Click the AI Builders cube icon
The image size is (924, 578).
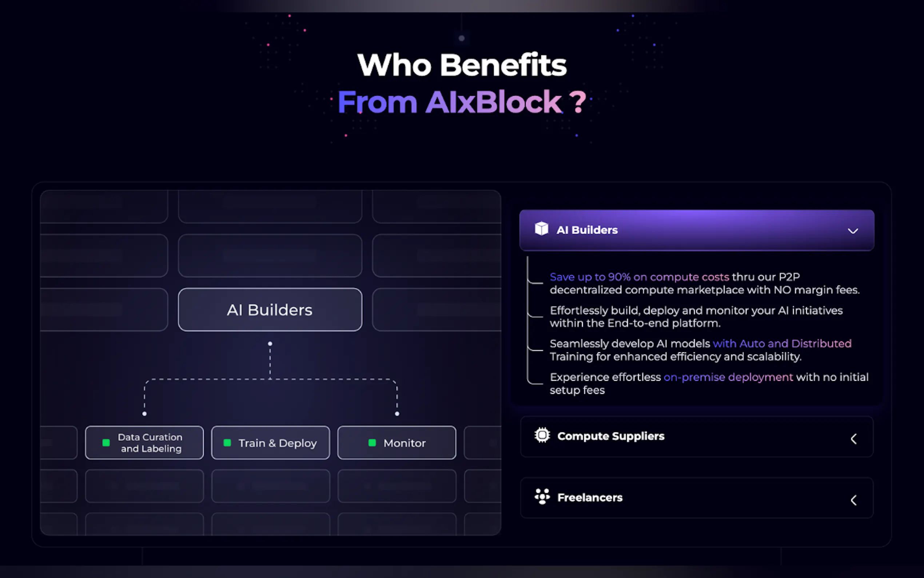click(541, 229)
